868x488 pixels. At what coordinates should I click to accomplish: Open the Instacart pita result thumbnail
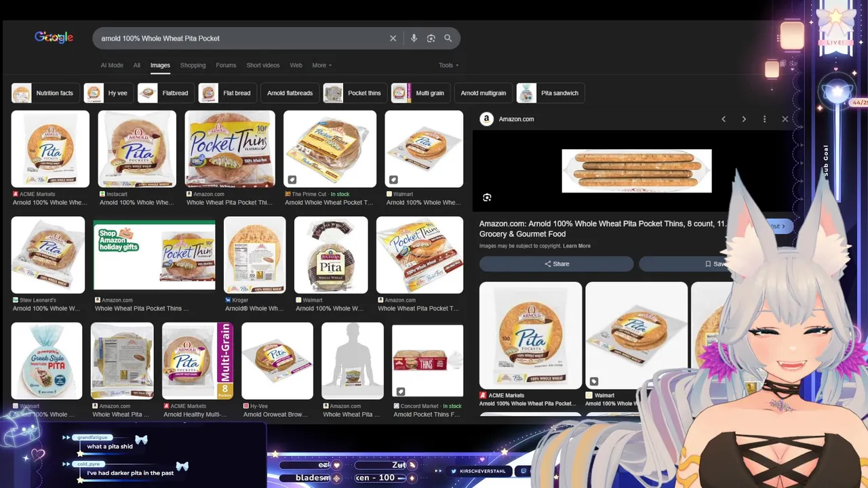pyautogui.click(x=137, y=149)
